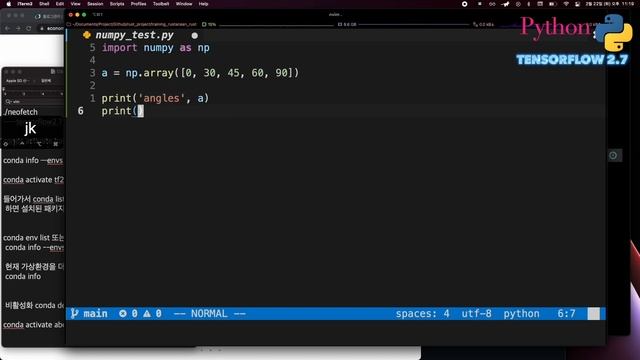This screenshot has height=360, width=640.
Task: Click the Bluetooth icon in menu bar
Action: pos(529,4)
